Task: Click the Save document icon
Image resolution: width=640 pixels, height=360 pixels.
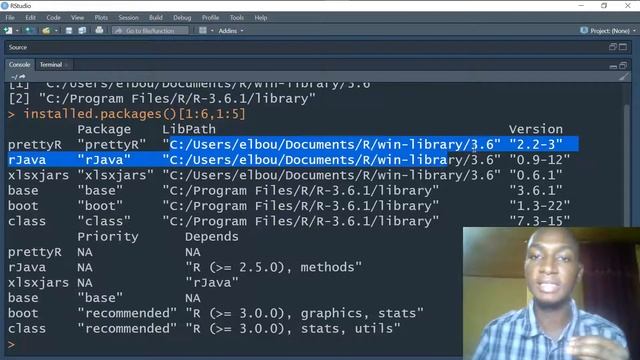Action: point(69,31)
